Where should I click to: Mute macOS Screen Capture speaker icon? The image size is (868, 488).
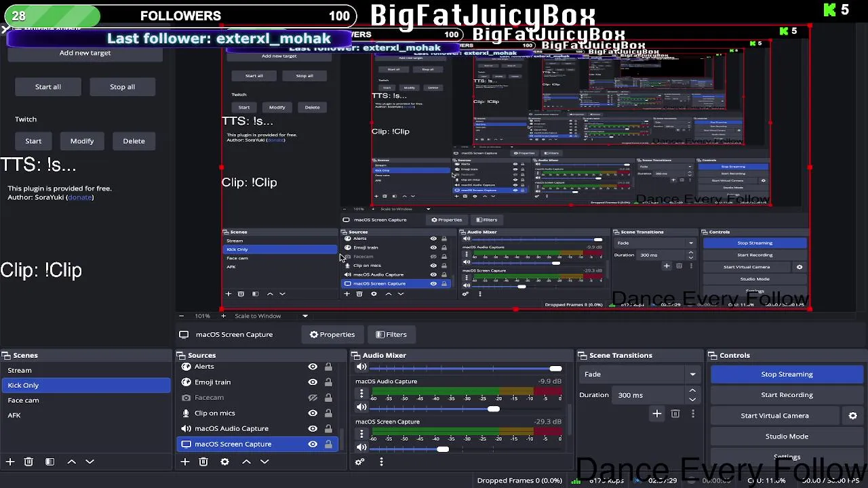[361, 447]
